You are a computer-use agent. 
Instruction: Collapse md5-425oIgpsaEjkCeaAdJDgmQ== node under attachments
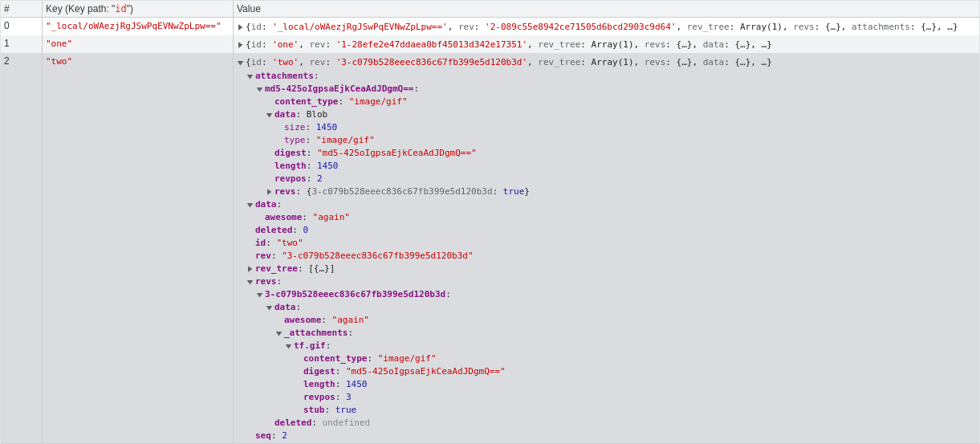(259, 89)
